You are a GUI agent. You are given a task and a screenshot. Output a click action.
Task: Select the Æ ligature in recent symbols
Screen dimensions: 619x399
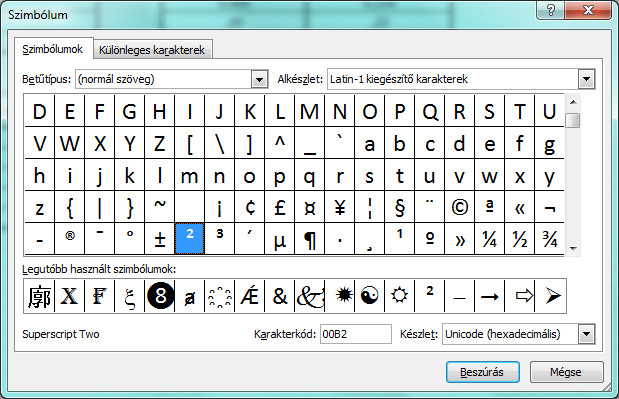point(249,296)
